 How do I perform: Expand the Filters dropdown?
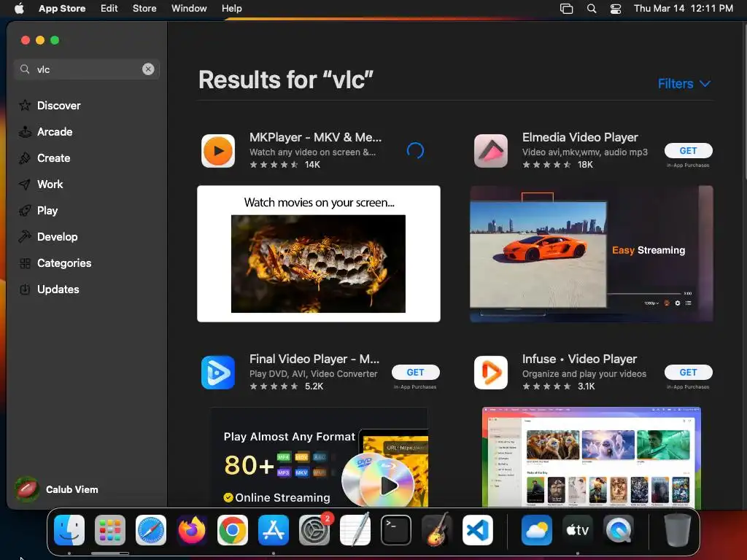tap(684, 84)
